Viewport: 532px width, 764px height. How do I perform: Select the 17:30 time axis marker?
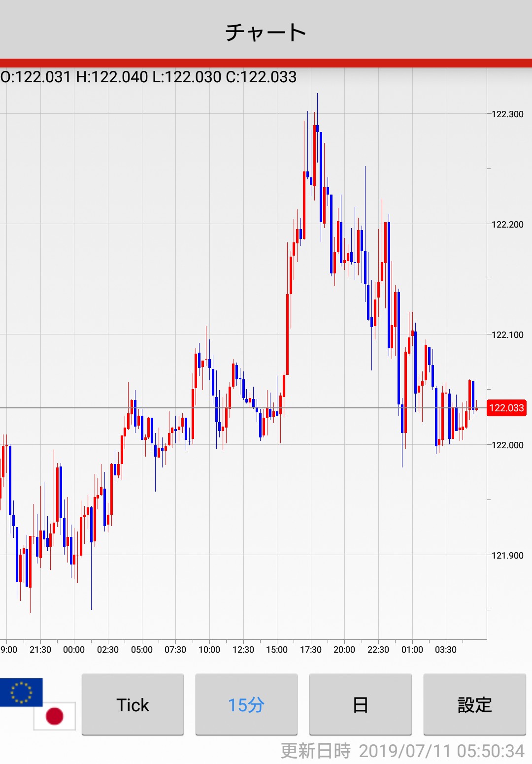click(311, 650)
